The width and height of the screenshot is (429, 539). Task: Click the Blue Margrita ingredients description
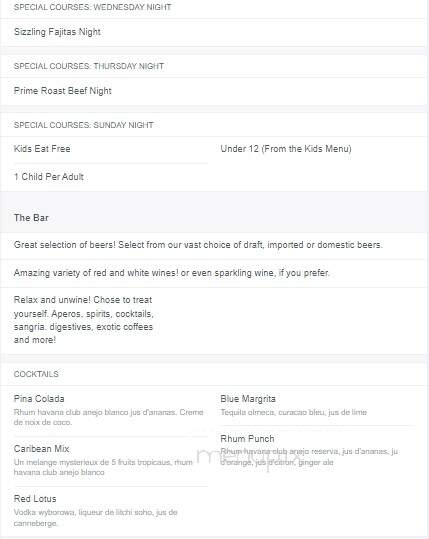pyautogui.click(x=294, y=412)
